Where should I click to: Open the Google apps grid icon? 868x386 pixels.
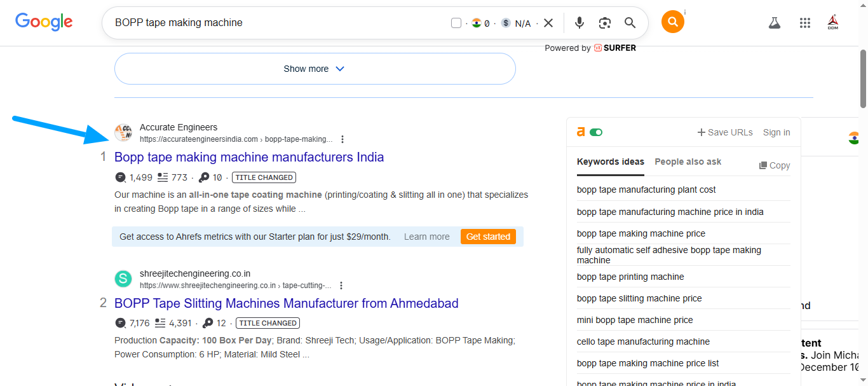(x=804, y=23)
